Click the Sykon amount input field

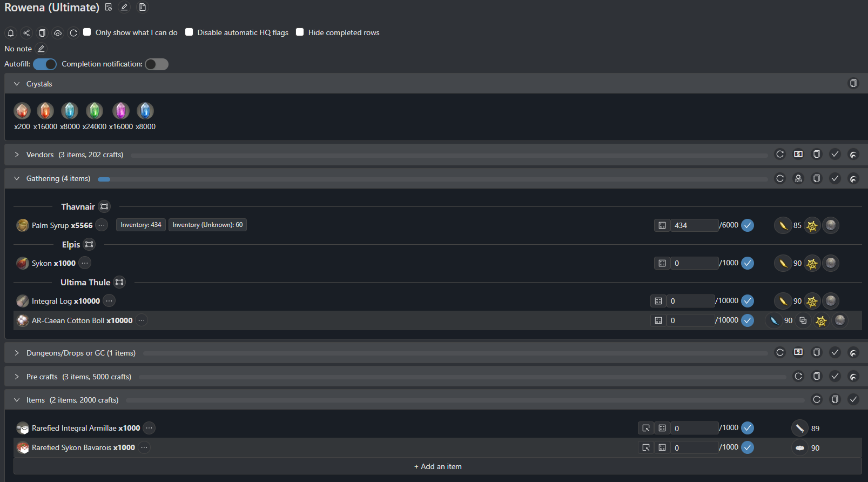[695, 263]
